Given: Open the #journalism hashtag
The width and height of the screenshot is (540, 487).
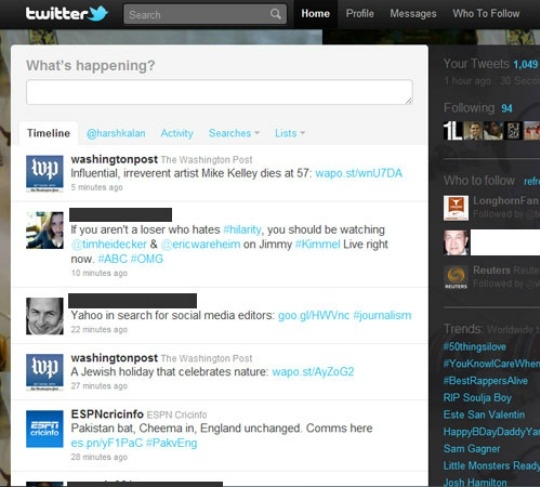Looking at the screenshot, I should pyautogui.click(x=382, y=315).
